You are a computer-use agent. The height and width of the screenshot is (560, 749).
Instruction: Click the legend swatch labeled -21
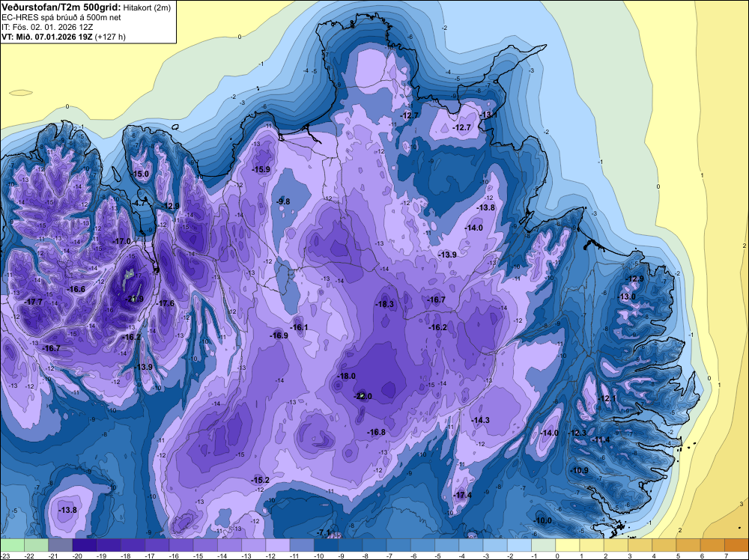tap(60, 545)
